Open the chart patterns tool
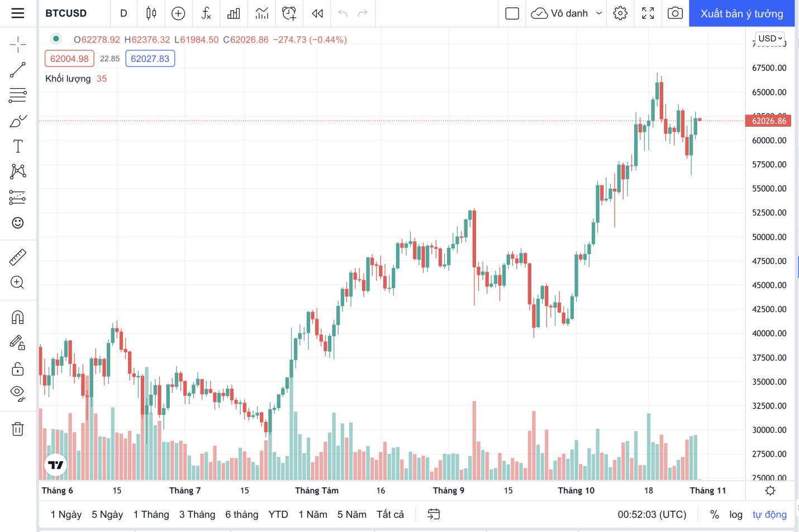This screenshot has width=799, height=532. [18, 171]
